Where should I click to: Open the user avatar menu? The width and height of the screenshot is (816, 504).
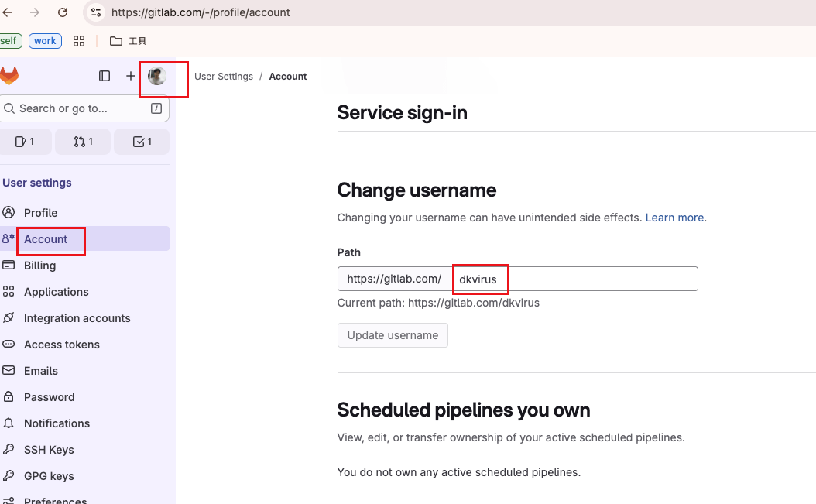[157, 76]
